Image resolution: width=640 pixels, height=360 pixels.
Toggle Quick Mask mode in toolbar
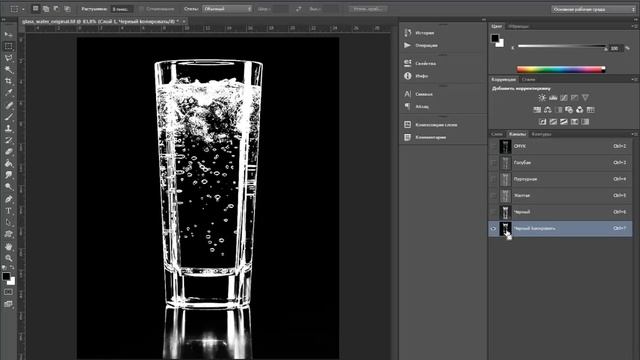click(x=8, y=292)
